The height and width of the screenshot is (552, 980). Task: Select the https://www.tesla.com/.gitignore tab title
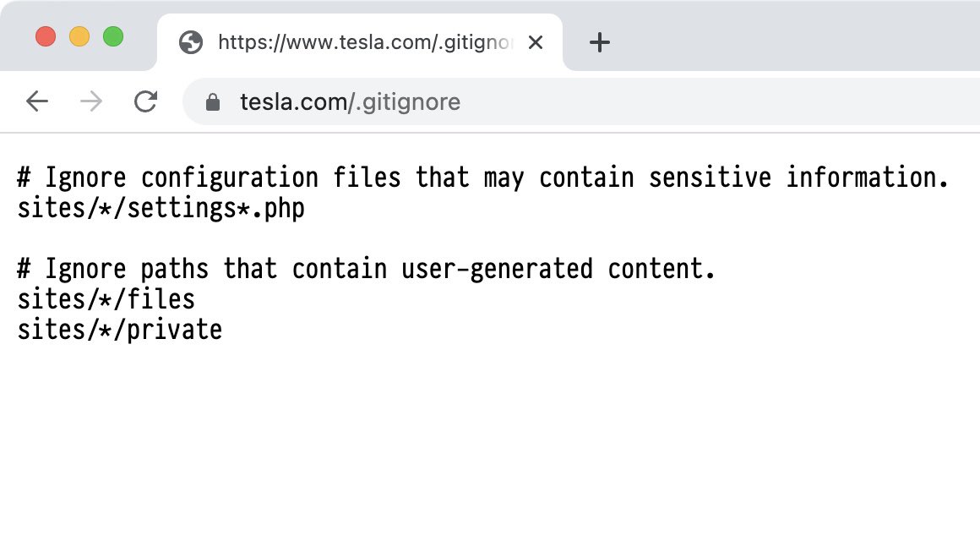[365, 42]
